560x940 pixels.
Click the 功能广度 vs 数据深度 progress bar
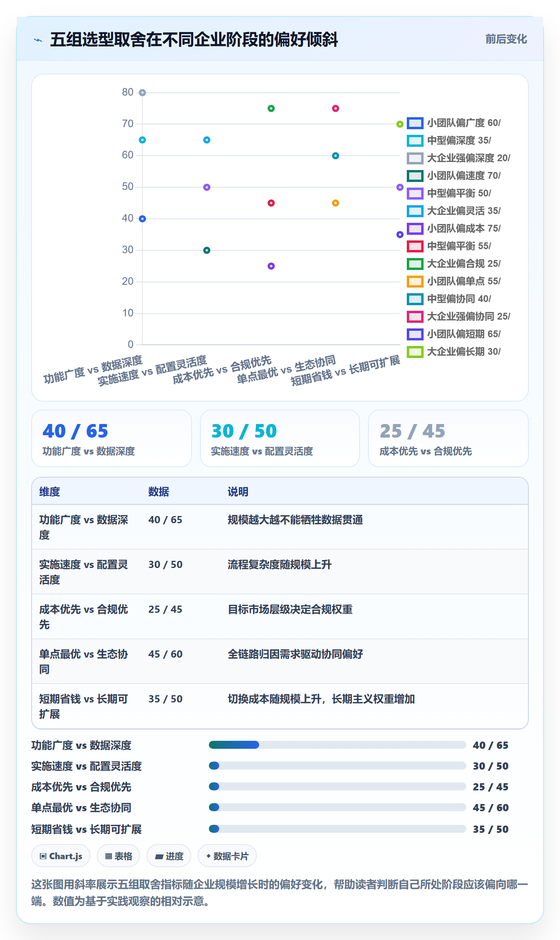[x=338, y=745]
